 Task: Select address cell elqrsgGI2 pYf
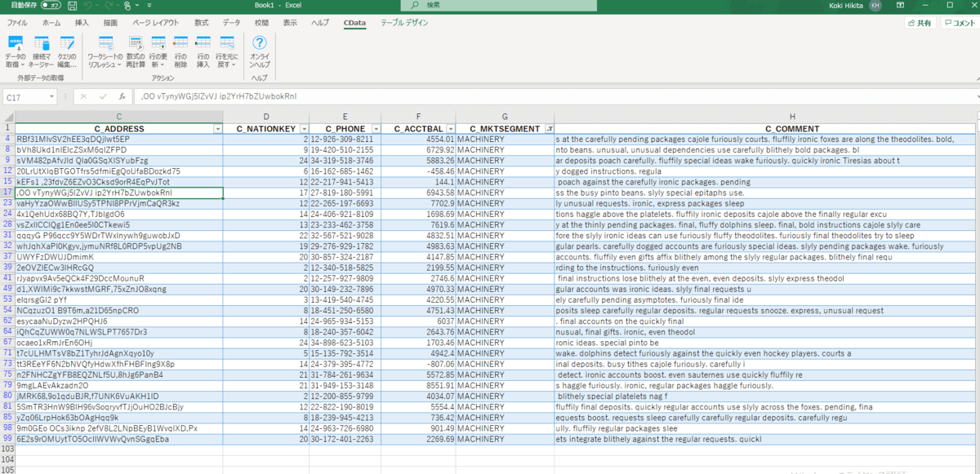click(119, 300)
